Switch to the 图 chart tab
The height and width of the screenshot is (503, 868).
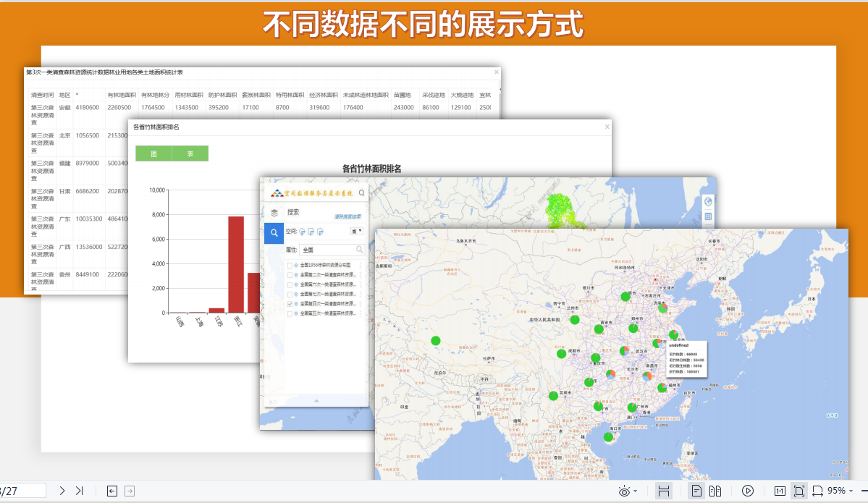pos(153,153)
